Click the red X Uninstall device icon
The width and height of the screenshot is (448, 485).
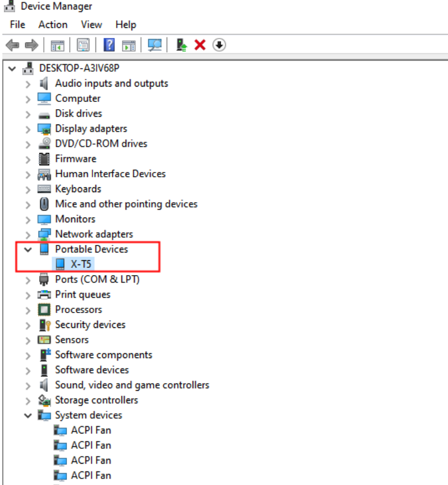pos(200,45)
